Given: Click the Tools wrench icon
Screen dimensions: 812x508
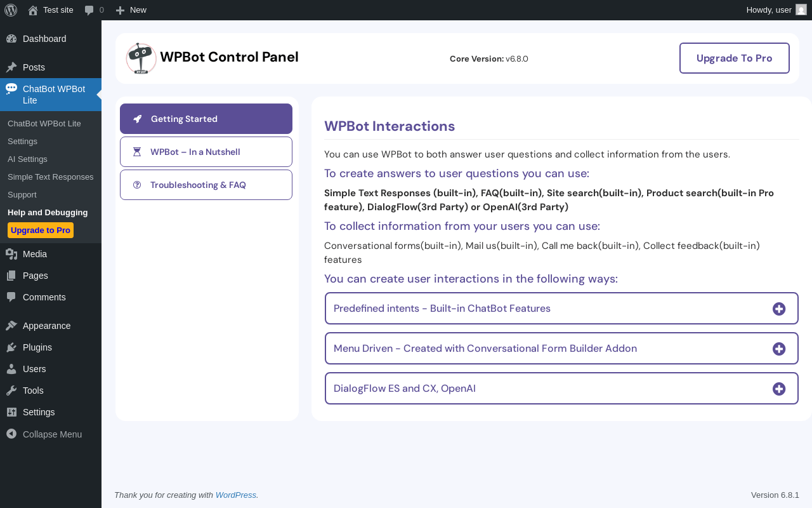Looking at the screenshot, I should (11, 391).
